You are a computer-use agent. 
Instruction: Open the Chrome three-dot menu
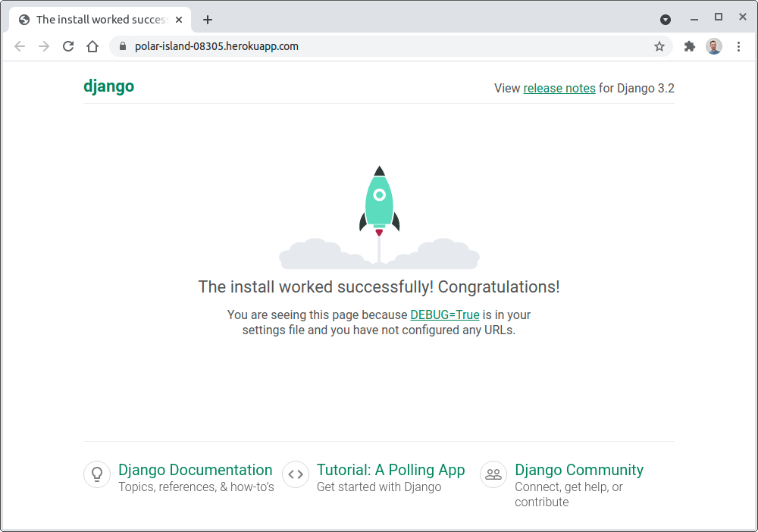[739, 46]
